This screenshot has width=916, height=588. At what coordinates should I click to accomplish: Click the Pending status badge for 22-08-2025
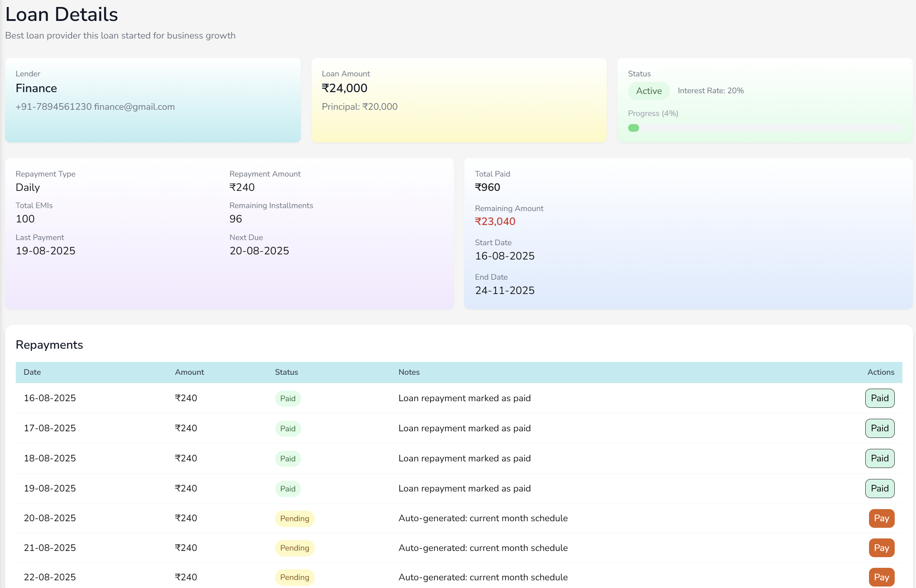tap(295, 577)
